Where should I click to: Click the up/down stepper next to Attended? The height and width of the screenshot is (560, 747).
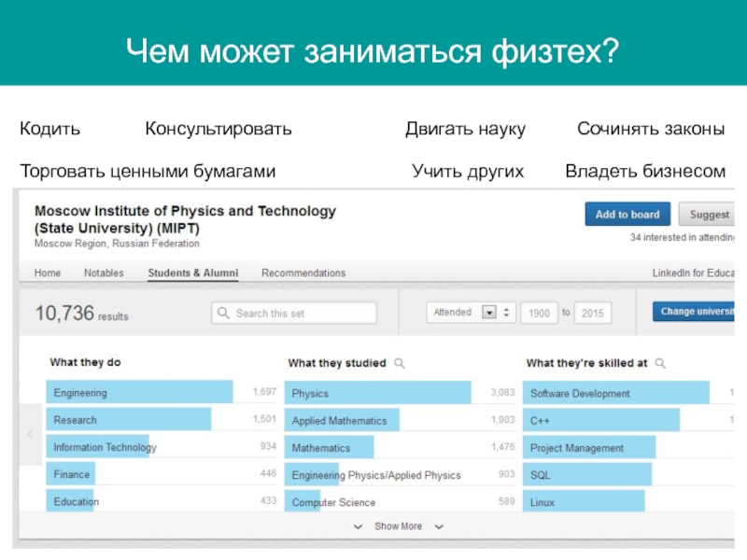pos(506,313)
